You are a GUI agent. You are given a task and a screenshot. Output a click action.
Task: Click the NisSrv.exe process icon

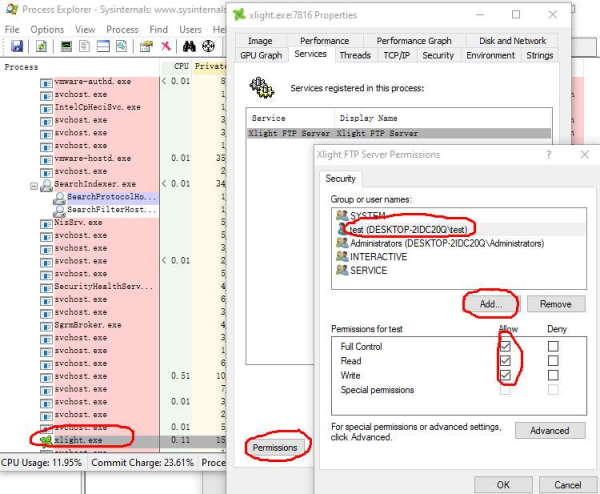(x=46, y=224)
